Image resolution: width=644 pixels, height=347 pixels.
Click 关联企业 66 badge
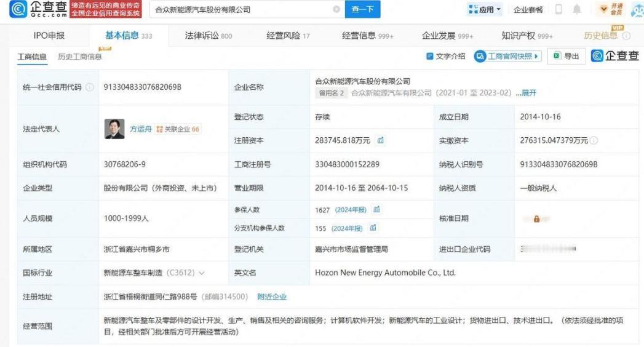pyautogui.click(x=177, y=129)
